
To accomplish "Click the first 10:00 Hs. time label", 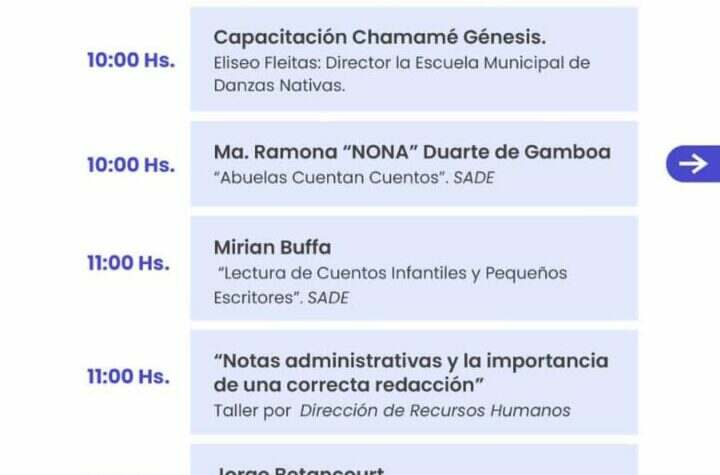I will [131, 60].
